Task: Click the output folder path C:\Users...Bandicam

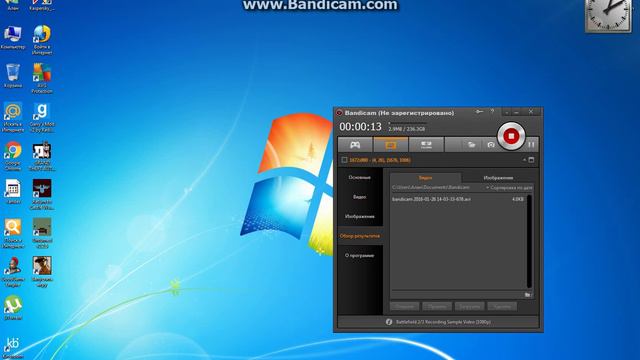Action: [x=431, y=188]
